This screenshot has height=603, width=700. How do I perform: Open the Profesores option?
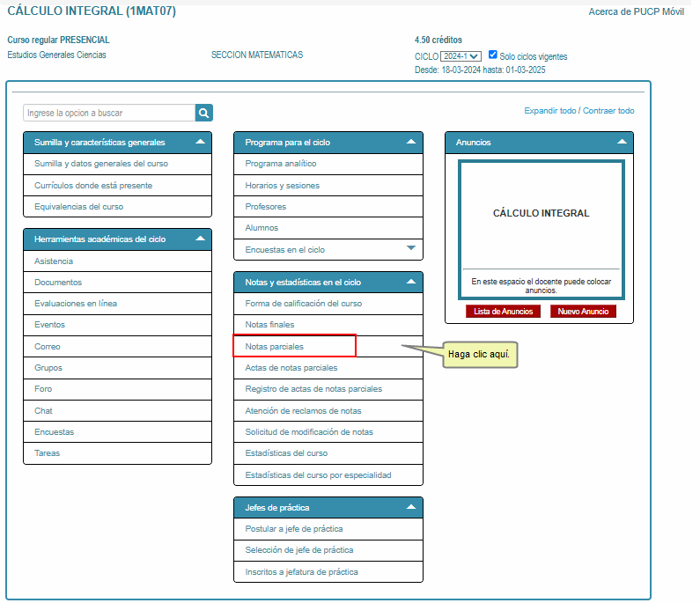(x=328, y=207)
